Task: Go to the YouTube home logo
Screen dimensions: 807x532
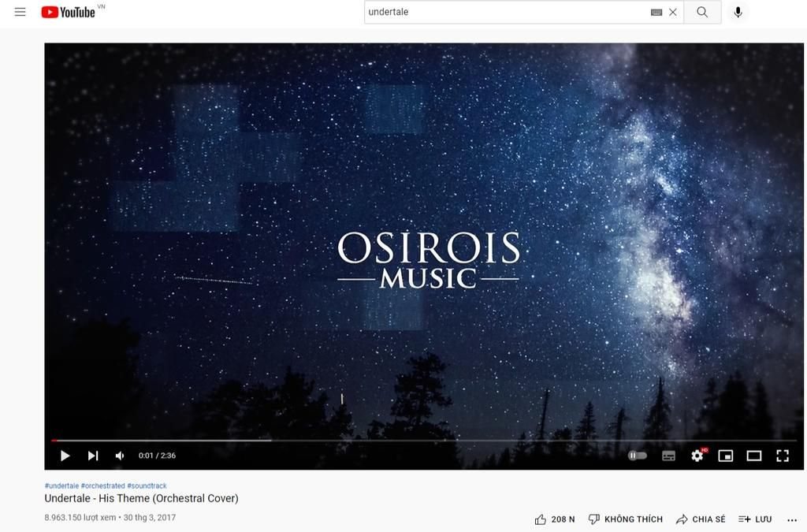Action: [68, 12]
